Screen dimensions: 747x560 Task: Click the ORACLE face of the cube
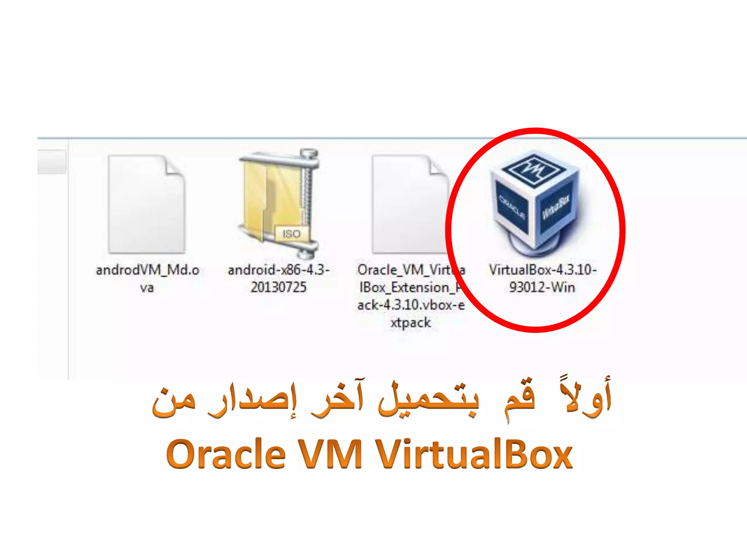(512, 207)
